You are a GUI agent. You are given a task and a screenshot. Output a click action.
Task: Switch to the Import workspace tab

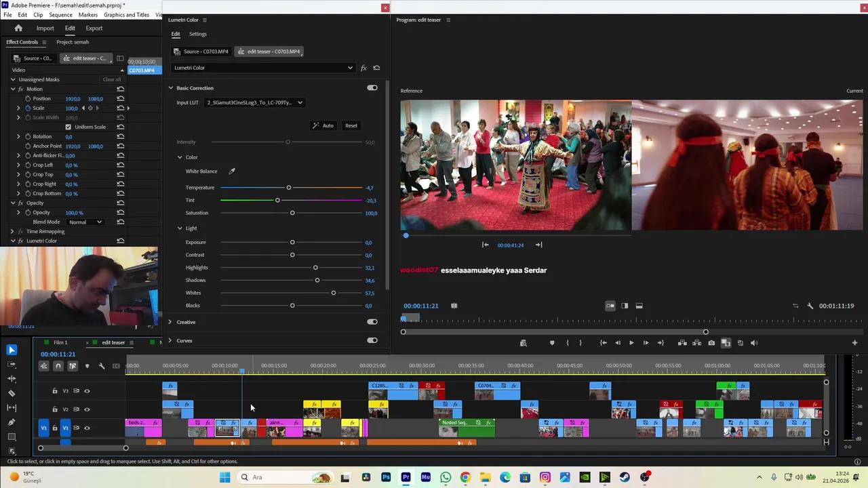click(45, 28)
